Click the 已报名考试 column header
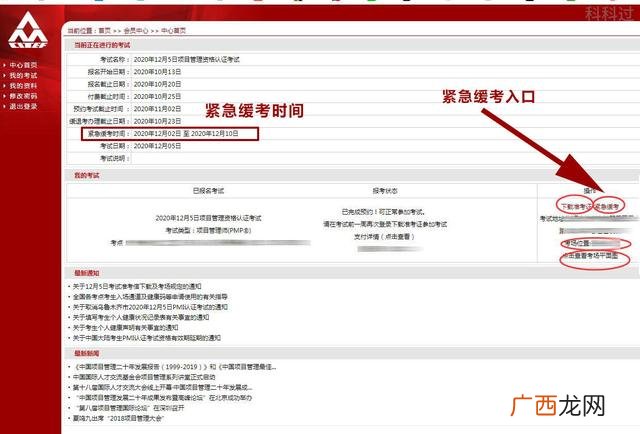 (x=208, y=191)
